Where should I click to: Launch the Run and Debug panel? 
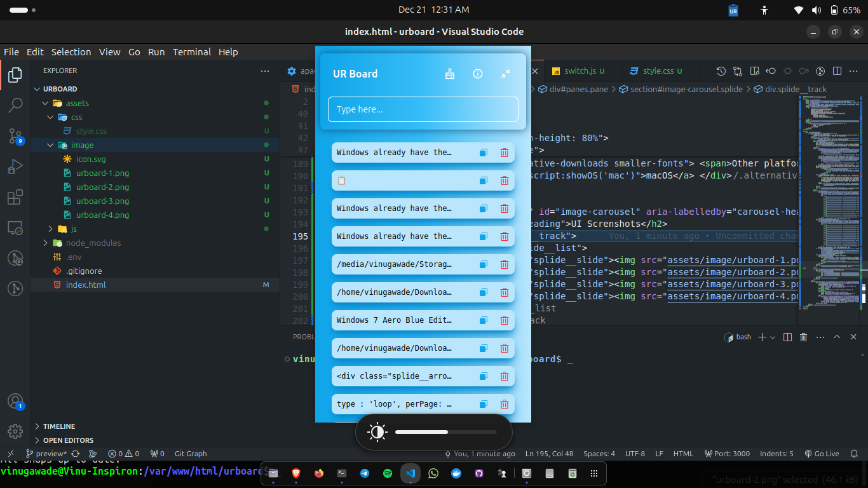(15, 166)
